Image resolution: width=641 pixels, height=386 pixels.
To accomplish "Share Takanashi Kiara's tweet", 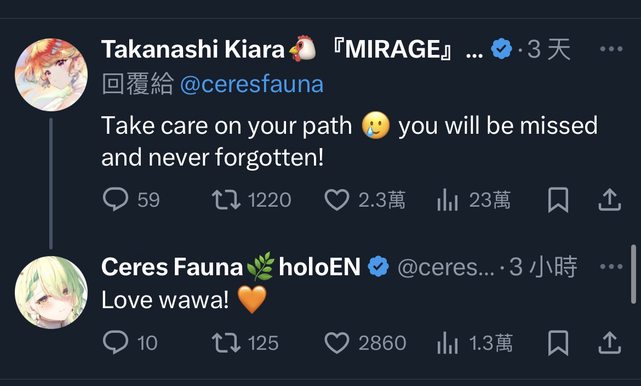I will [x=610, y=200].
